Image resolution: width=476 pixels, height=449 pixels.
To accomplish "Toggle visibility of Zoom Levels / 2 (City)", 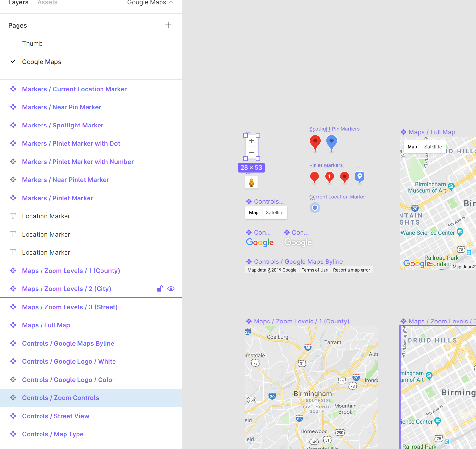I will (171, 289).
